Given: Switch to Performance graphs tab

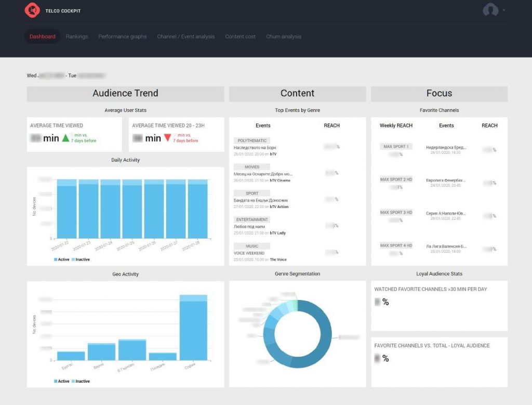Looking at the screenshot, I should pyautogui.click(x=123, y=37).
